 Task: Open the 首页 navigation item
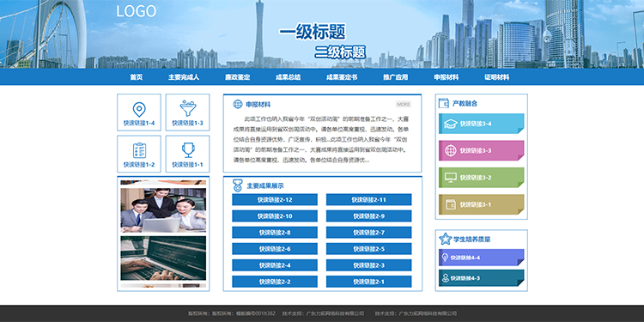click(x=137, y=77)
